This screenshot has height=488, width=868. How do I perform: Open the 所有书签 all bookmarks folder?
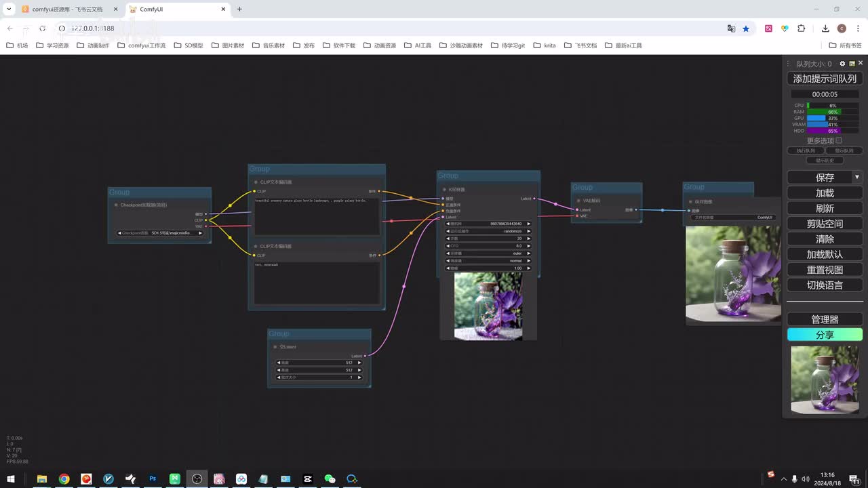[845, 45]
